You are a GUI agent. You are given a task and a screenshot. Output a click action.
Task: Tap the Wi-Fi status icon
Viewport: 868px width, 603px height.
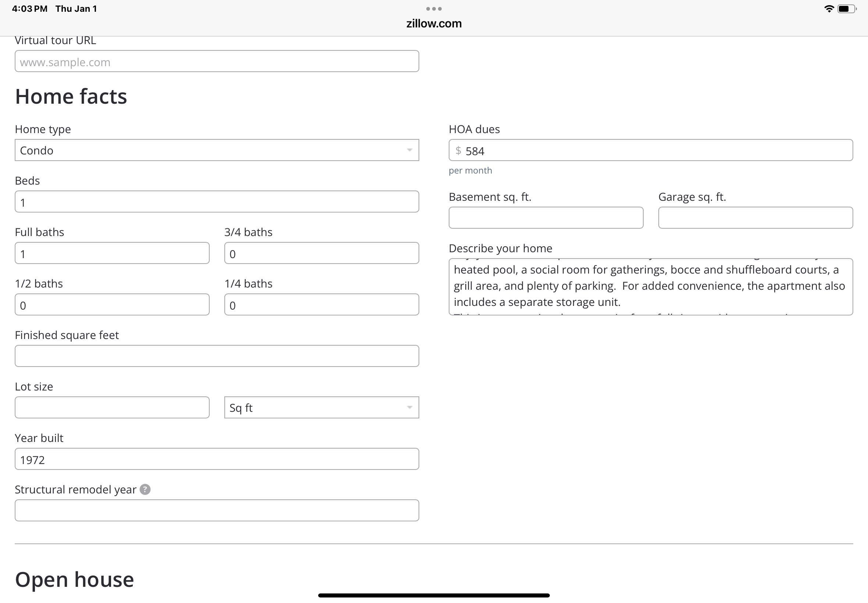point(828,9)
